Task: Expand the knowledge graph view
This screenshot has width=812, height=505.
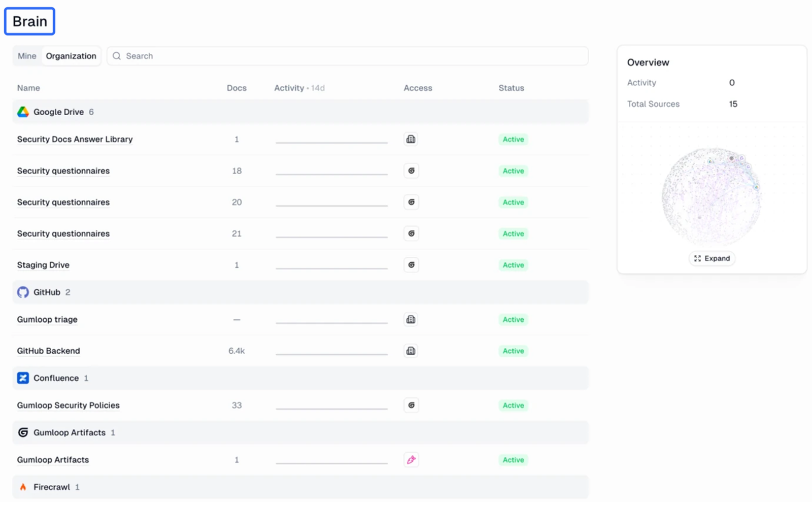Action: tap(712, 258)
